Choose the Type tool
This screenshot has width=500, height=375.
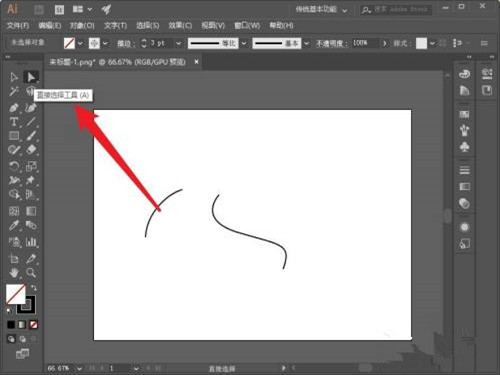tap(14, 122)
